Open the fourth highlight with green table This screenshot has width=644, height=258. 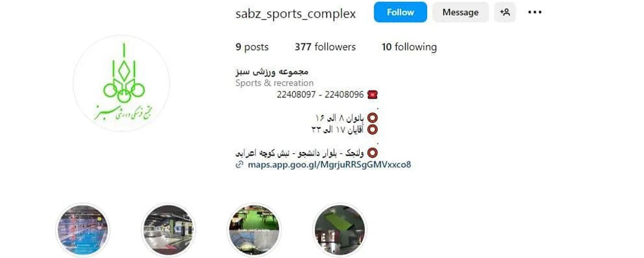(x=340, y=230)
